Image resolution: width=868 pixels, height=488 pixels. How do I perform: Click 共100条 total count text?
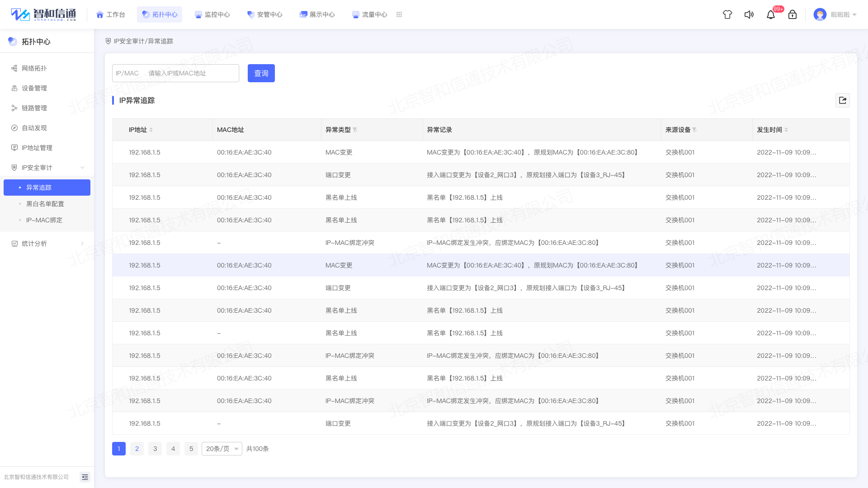(x=258, y=449)
